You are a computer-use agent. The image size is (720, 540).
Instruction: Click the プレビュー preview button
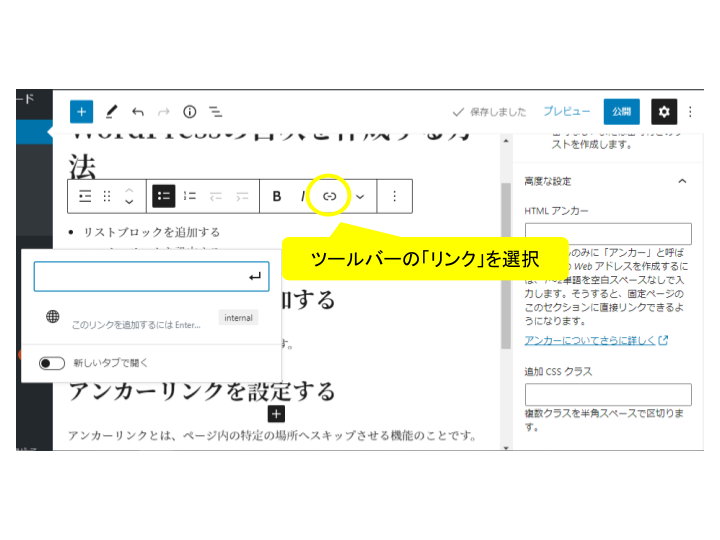pyautogui.click(x=566, y=112)
